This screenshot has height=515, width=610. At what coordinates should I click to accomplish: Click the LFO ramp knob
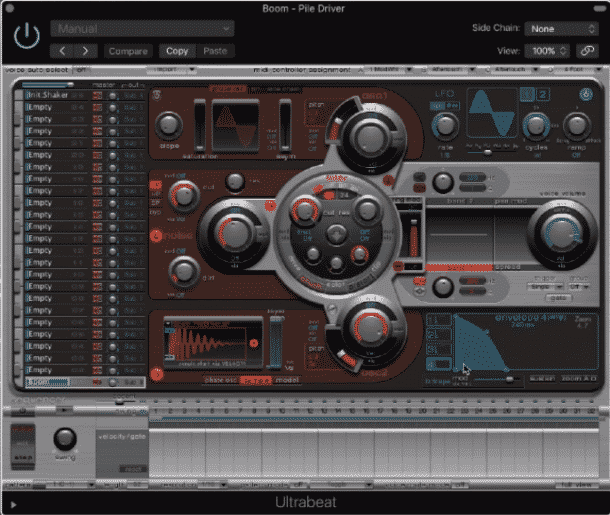(x=577, y=125)
